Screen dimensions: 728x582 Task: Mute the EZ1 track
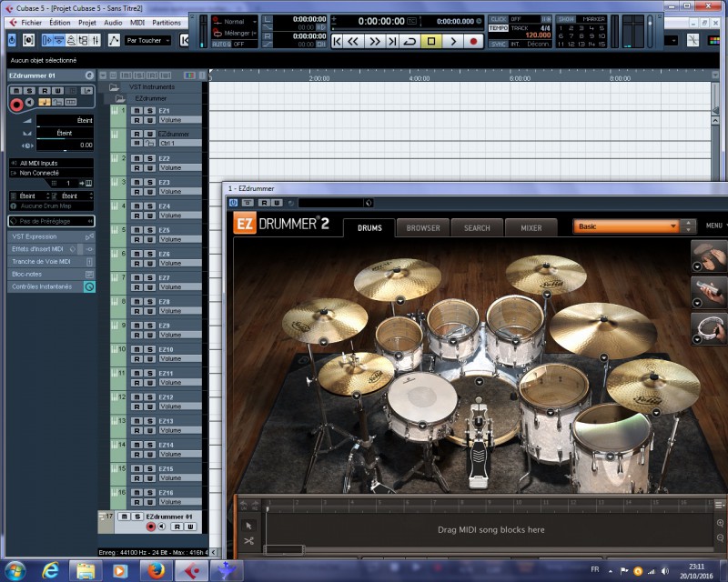coord(136,110)
